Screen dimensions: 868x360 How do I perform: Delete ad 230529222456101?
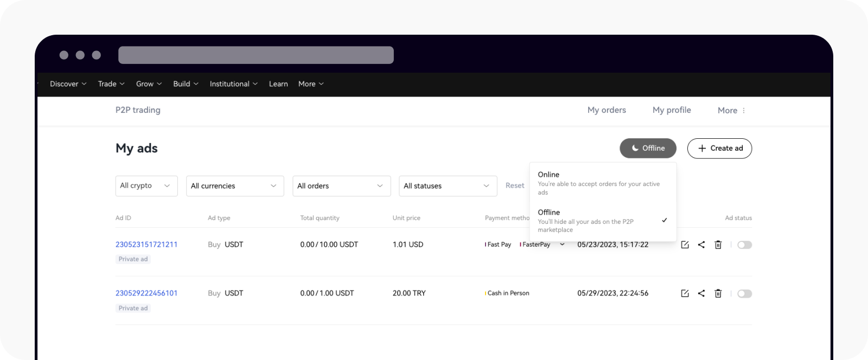(x=718, y=293)
